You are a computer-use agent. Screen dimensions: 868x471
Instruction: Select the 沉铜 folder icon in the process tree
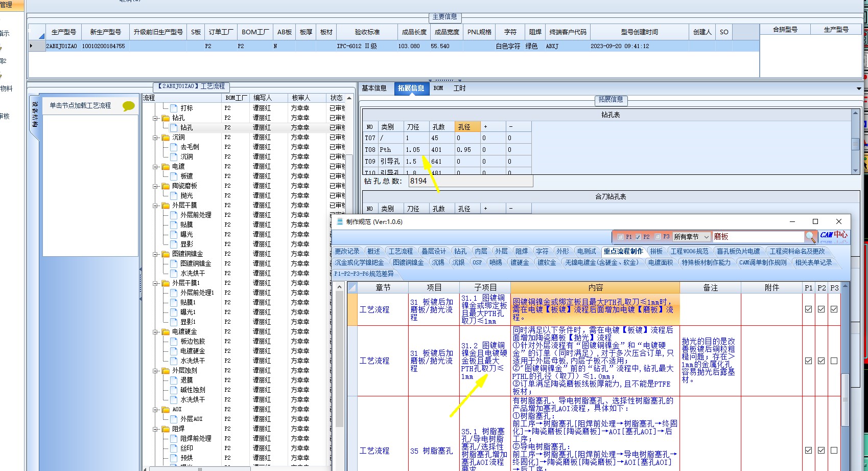tap(166, 138)
